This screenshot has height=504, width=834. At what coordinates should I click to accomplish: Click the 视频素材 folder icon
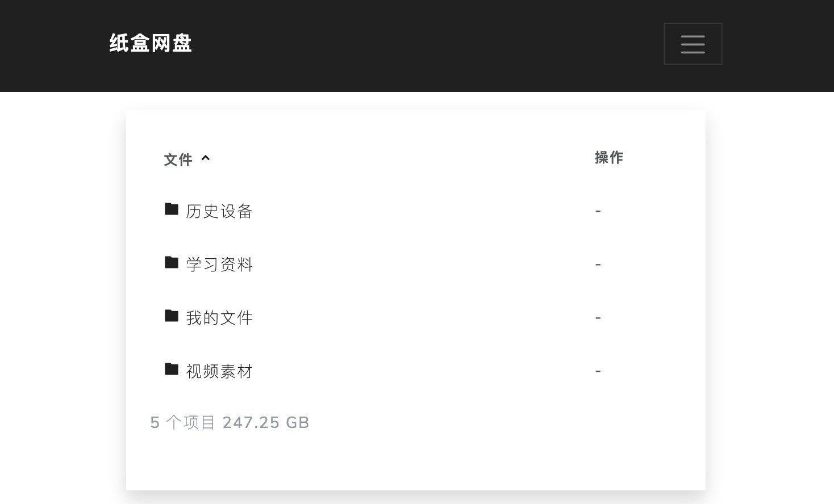click(x=172, y=369)
